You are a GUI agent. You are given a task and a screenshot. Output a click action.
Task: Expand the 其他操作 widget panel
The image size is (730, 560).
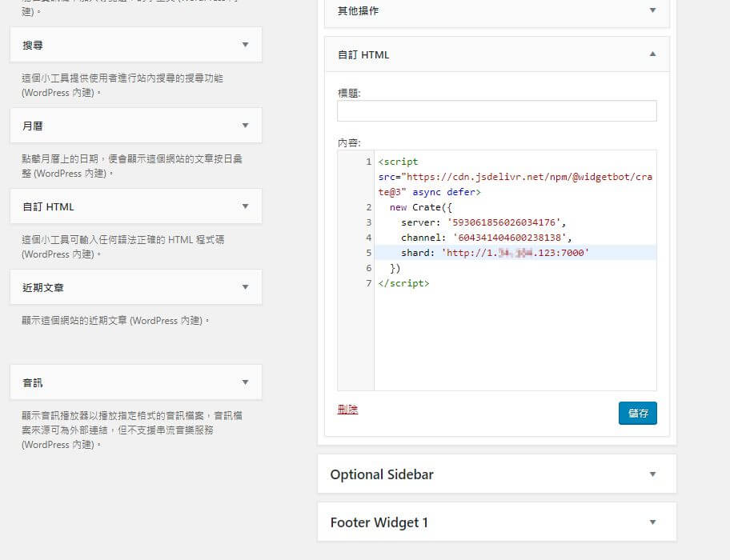pyautogui.click(x=652, y=10)
